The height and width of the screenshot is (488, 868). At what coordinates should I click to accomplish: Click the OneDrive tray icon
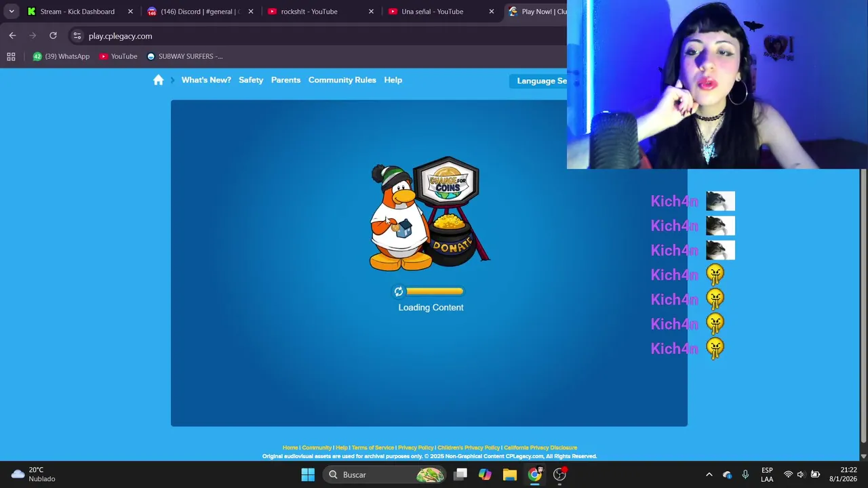727,474
